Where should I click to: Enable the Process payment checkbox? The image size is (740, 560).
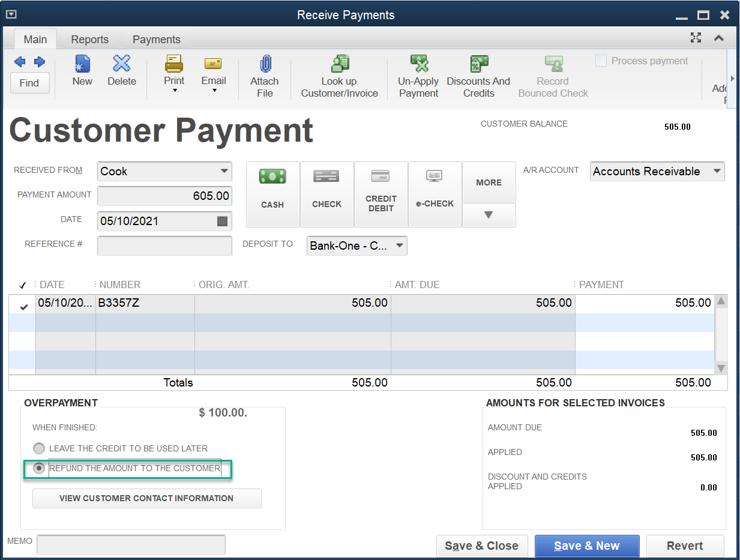[x=601, y=60]
